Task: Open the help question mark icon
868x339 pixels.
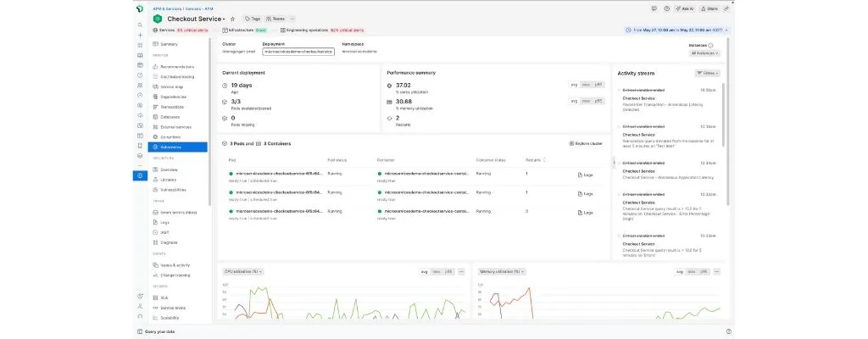Action: [x=666, y=8]
